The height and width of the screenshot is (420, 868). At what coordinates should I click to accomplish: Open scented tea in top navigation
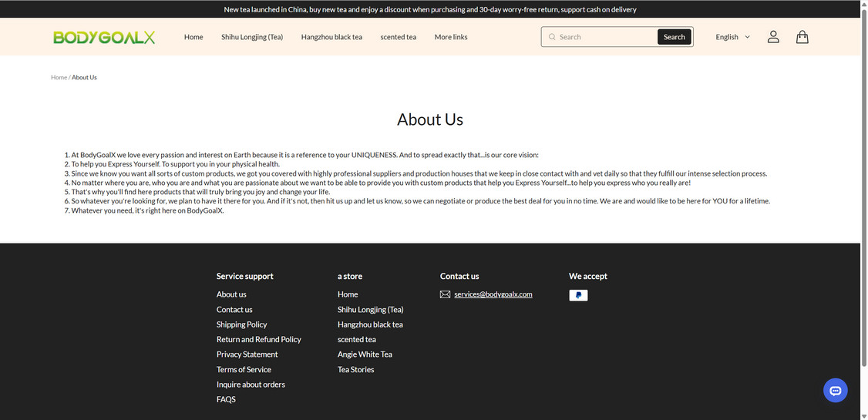coord(399,37)
